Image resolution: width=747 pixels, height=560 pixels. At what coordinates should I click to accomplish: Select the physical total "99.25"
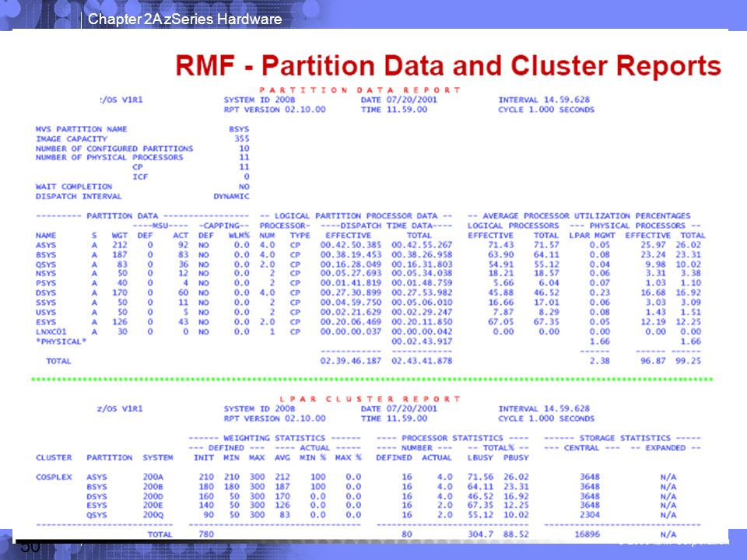point(689,361)
